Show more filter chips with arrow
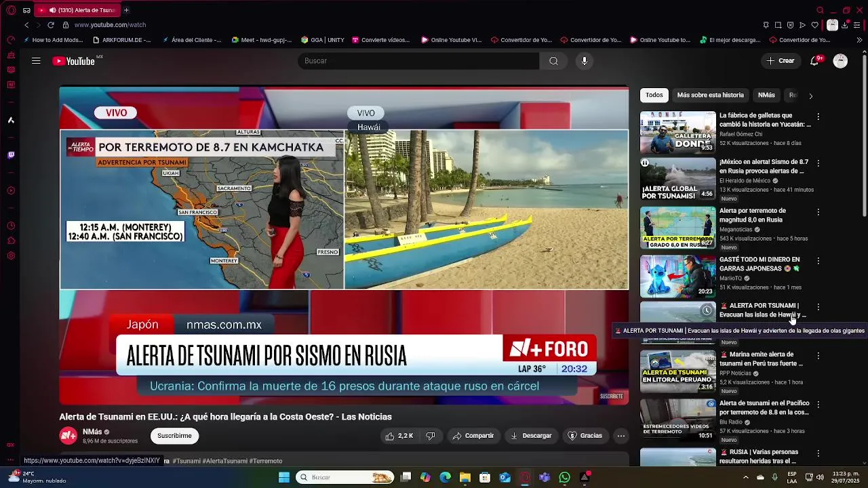Image resolution: width=868 pixels, height=488 pixels. (x=810, y=96)
